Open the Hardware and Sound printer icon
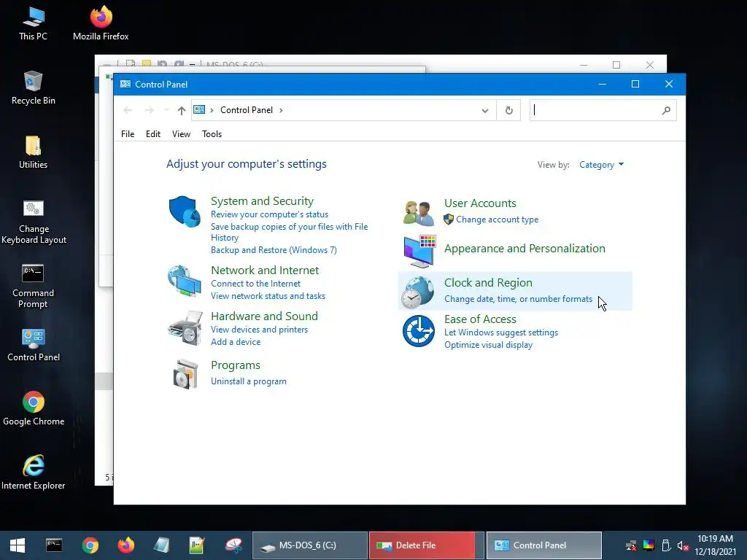 pyautogui.click(x=185, y=327)
